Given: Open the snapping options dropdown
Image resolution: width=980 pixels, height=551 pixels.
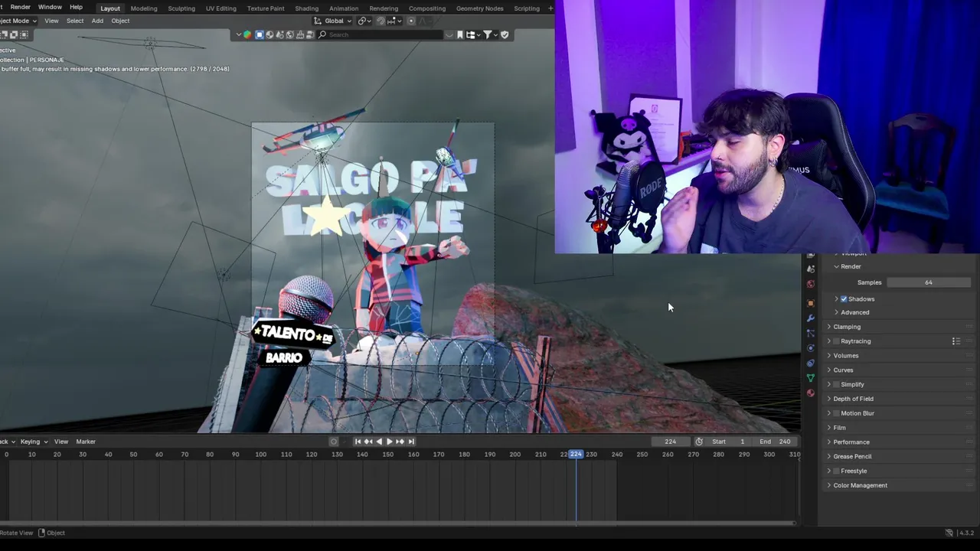Looking at the screenshot, I should coord(395,21).
